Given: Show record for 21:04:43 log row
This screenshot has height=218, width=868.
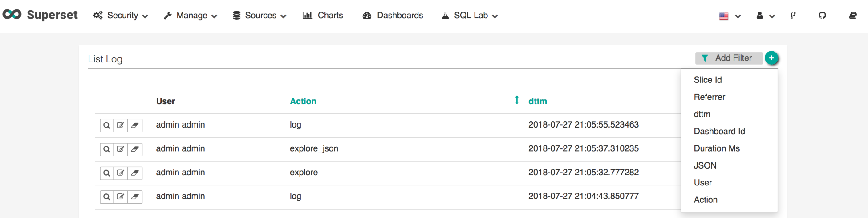Looking at the screenshot, I should 107,197.
